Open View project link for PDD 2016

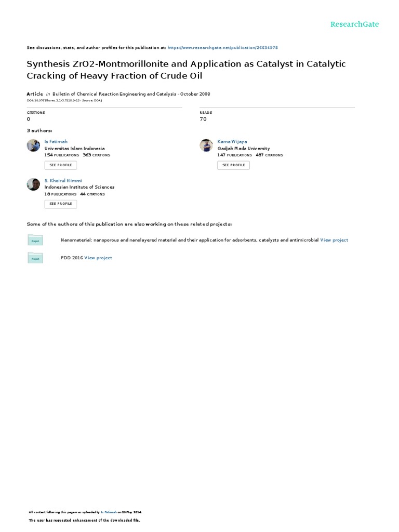98,258
